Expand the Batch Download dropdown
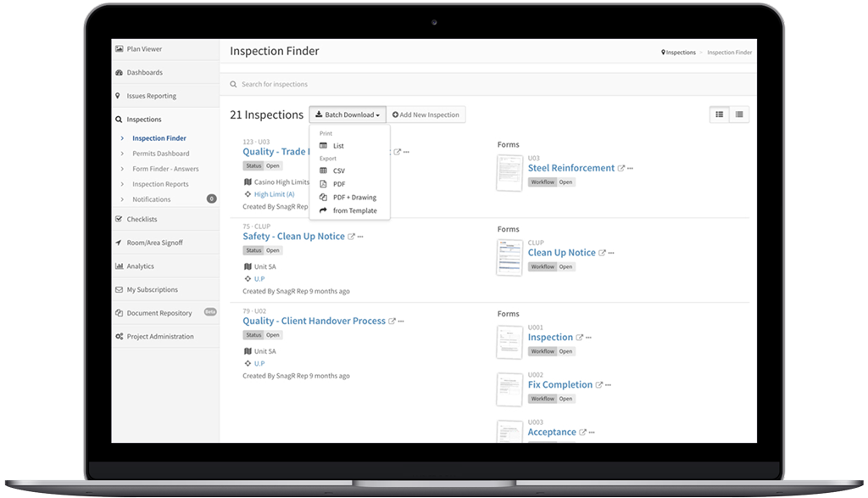Image resolution: width=868 pixels, height=498 pixels. [x=348, y=115]
